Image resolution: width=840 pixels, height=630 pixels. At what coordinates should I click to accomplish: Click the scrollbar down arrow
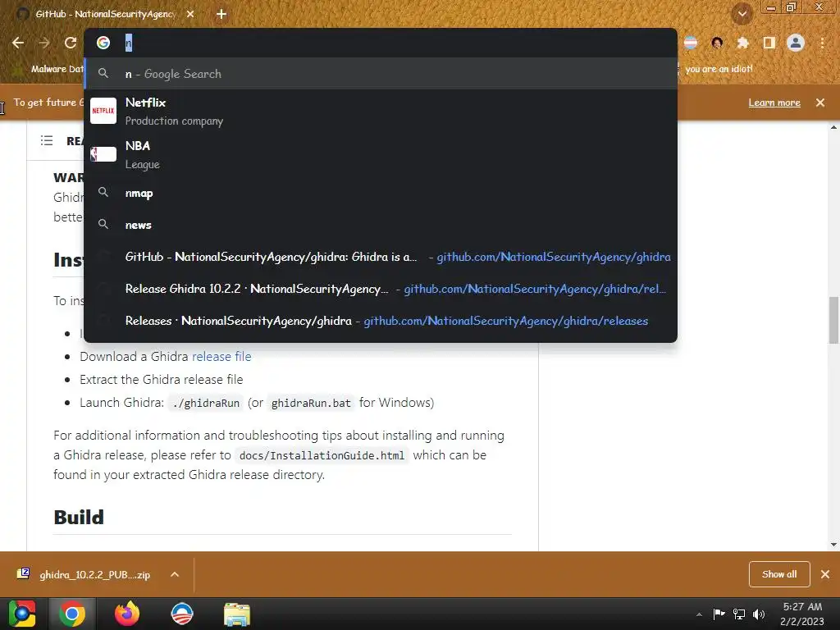click(833, 545)
